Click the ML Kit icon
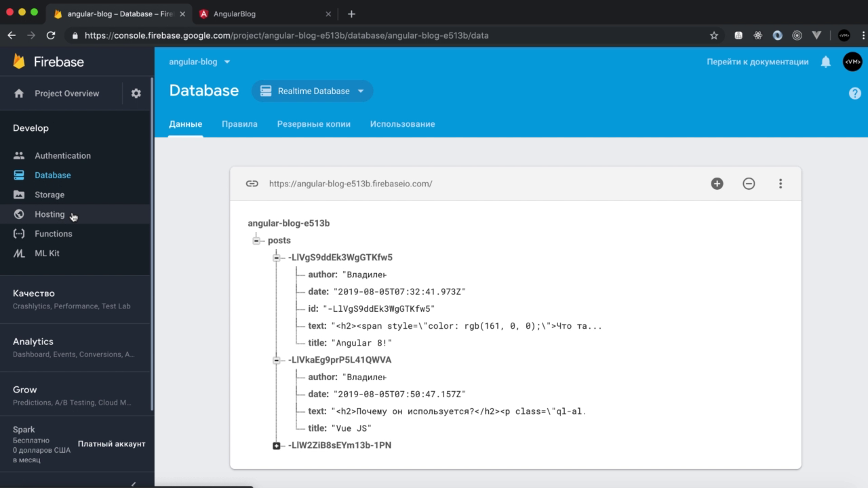Screen dimensions: 868x488 point(19,253)
